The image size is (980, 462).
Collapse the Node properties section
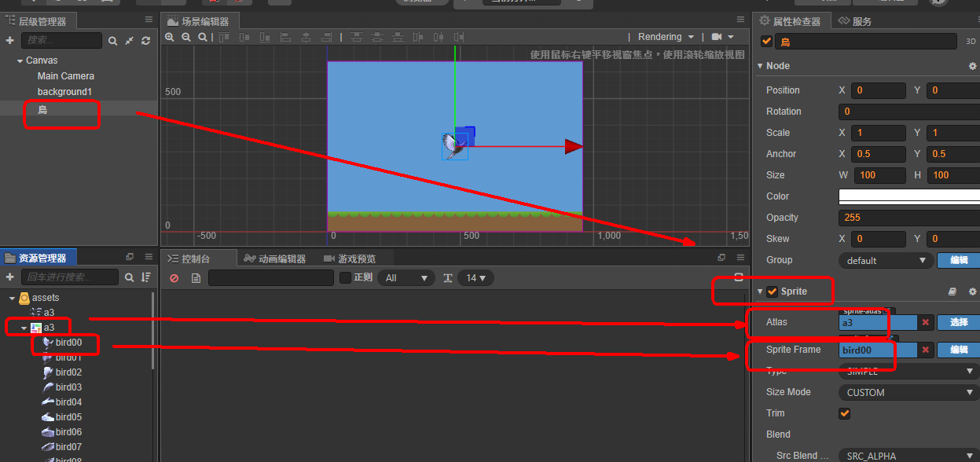pos(760,66)
